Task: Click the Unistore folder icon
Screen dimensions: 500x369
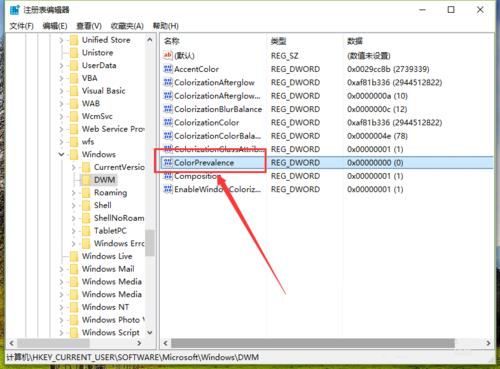Action: click(x=74, y=53)
